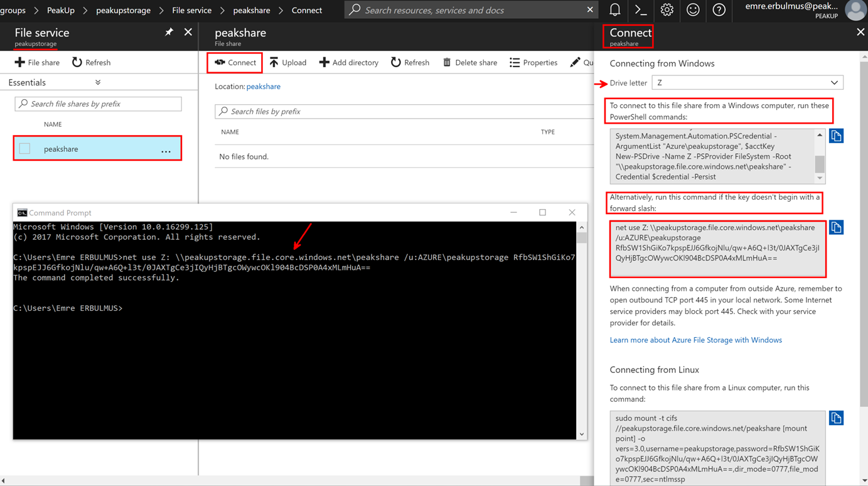Close the File service blade
Screen dimensions: 868x486
(188, 32)
